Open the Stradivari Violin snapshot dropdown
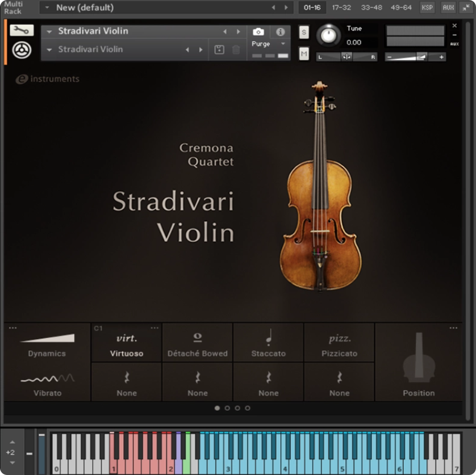 tap(49, 49)
